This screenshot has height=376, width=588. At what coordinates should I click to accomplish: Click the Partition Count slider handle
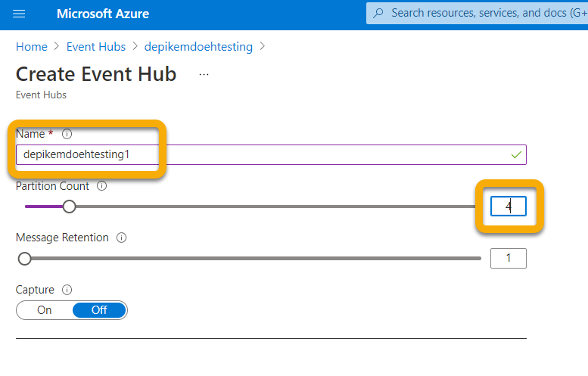click(69, 207)
